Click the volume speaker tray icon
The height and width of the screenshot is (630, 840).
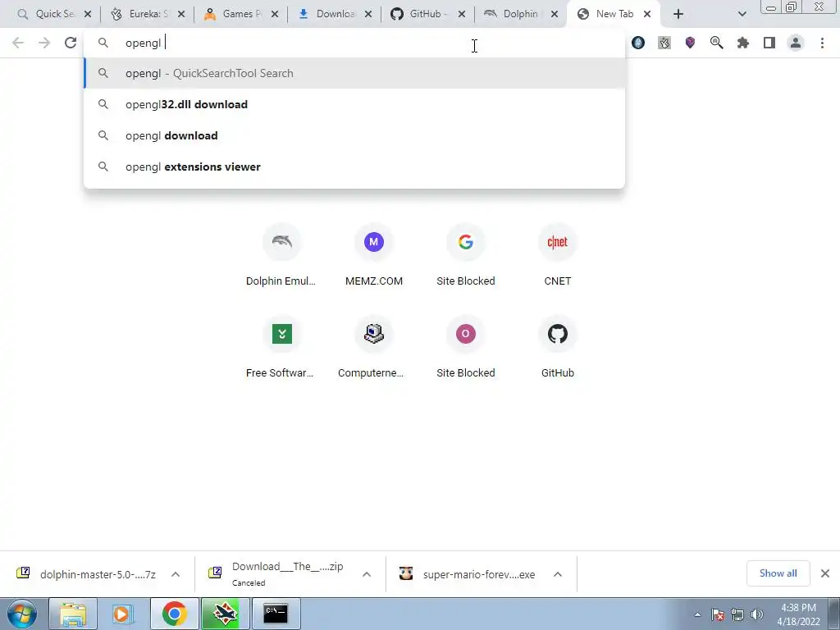coord(756,615)
